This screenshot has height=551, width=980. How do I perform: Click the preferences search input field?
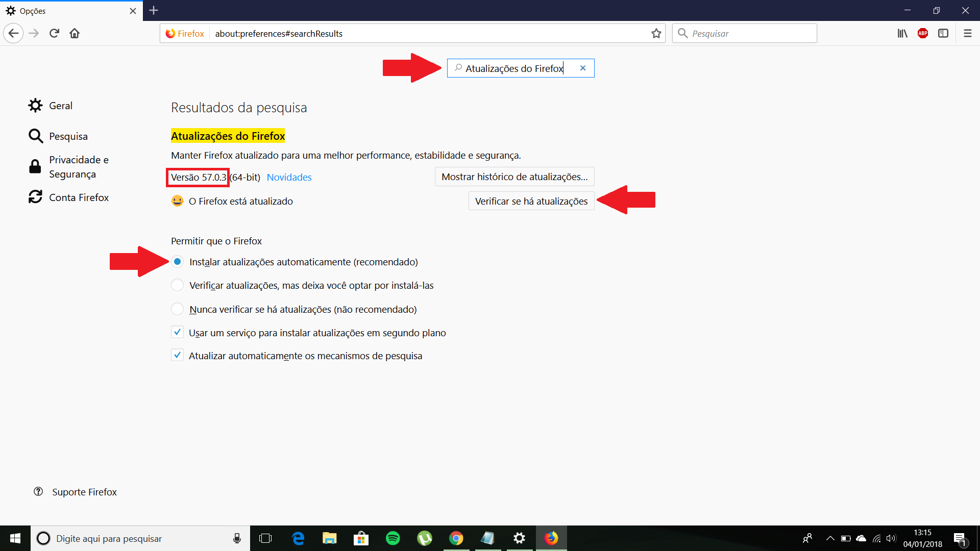pos(521,68)
